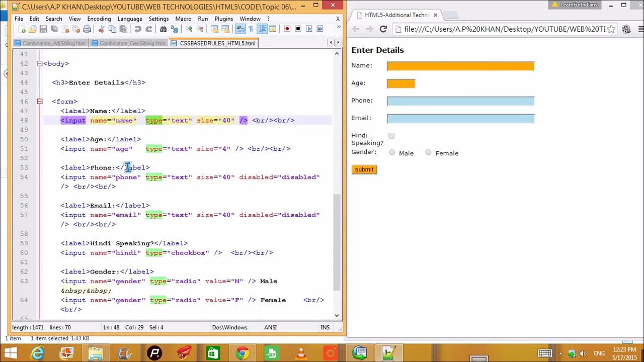Click the Undo arrow icon

[137, 29]
